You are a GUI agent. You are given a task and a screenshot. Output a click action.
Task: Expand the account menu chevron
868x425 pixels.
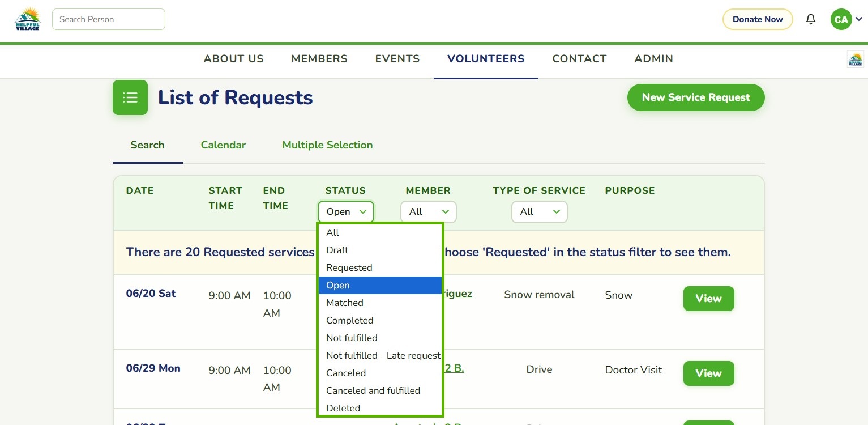858,19
